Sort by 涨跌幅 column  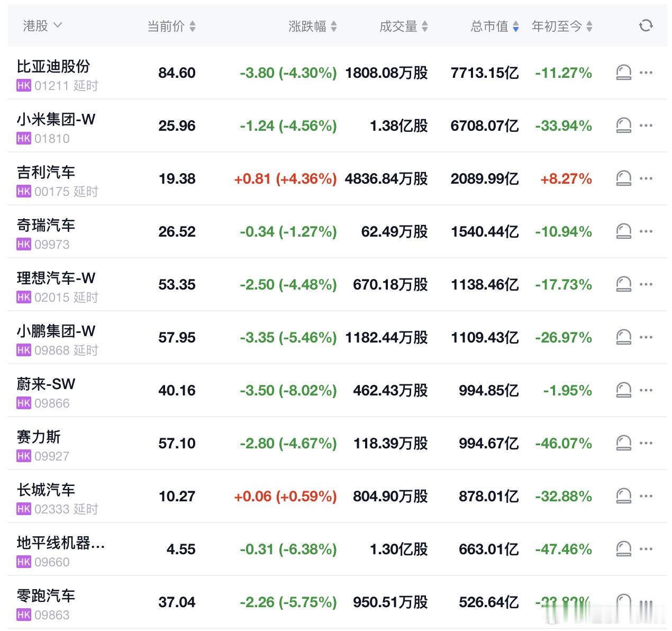click(x=313, y=26)
